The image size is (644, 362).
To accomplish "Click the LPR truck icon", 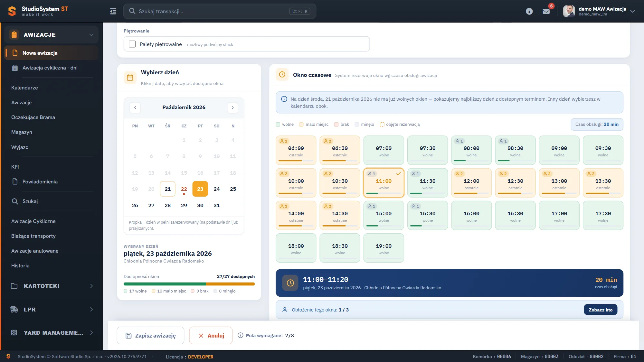I will pos(14,310).
